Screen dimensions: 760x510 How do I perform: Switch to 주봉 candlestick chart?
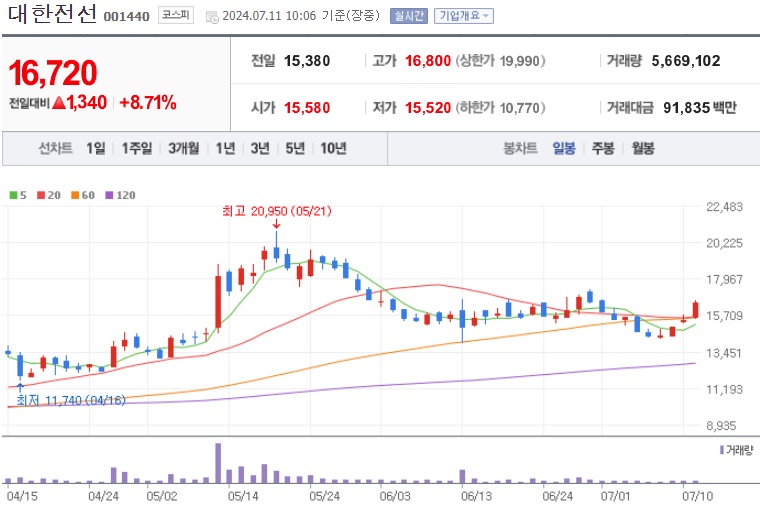tap(603, 148)
